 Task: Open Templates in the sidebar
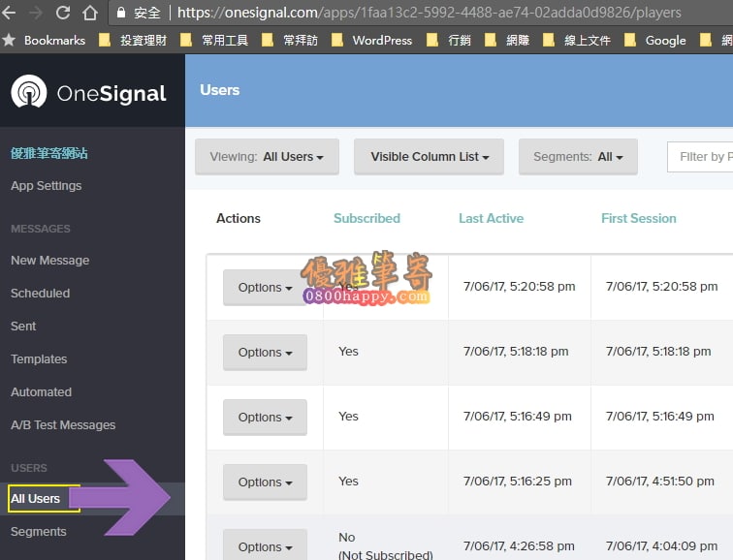(x=39, y=359)
